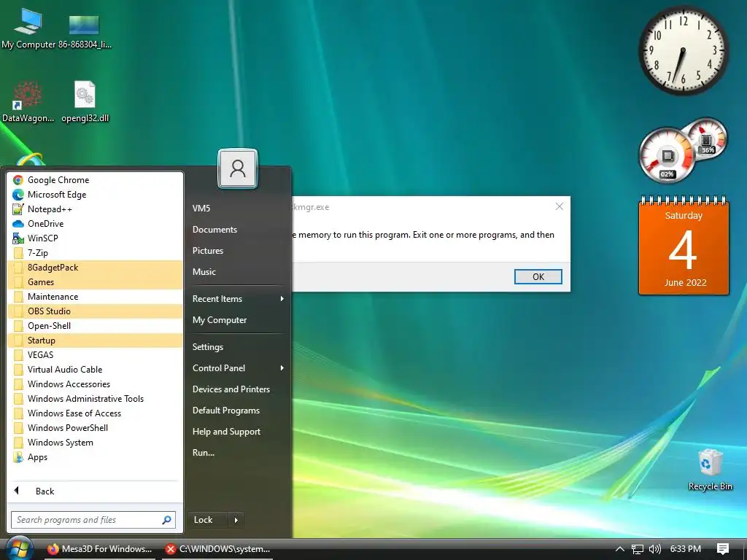Select the My Computer desktop icon

[28, 28]
